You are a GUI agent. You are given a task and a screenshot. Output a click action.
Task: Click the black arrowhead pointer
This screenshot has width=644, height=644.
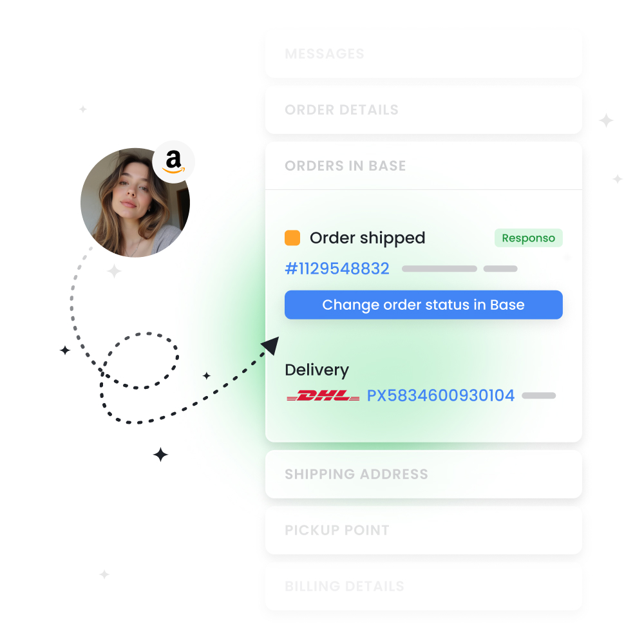270,345
